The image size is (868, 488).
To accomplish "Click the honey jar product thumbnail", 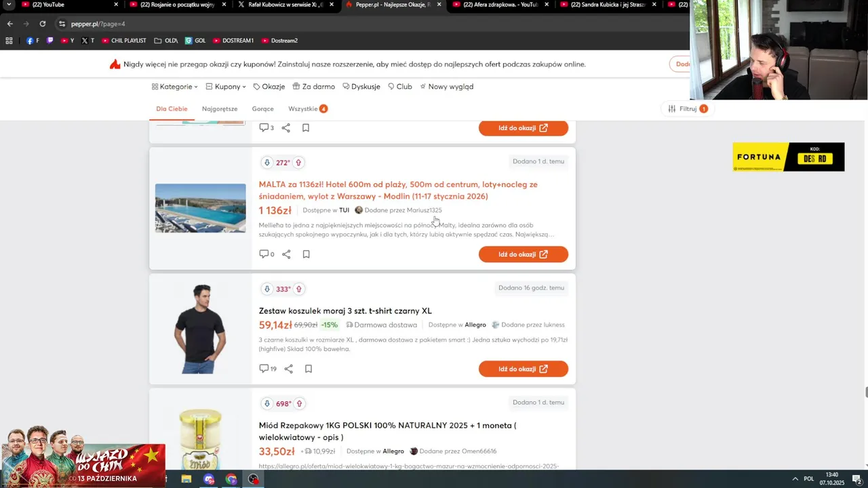I will 200,438.
